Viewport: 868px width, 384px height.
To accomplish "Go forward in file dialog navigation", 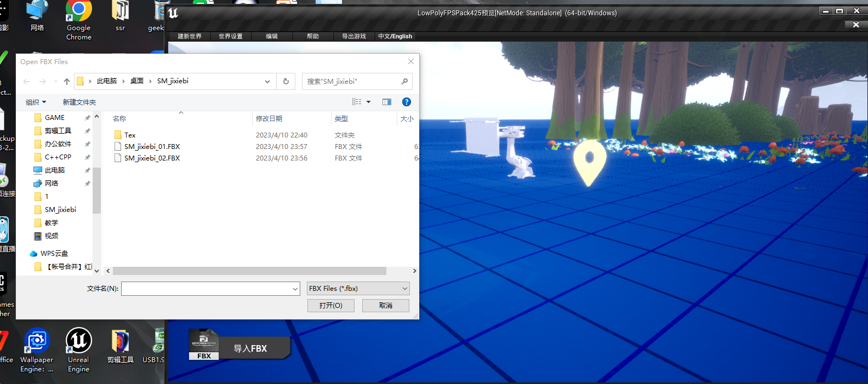I will 43,82.
